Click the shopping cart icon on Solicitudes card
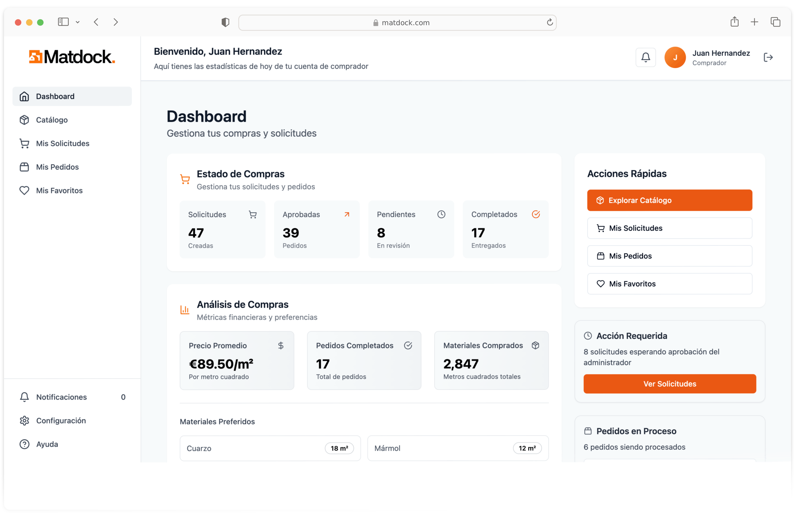Viewport: 794px width, 532px height. click(253, 214)
